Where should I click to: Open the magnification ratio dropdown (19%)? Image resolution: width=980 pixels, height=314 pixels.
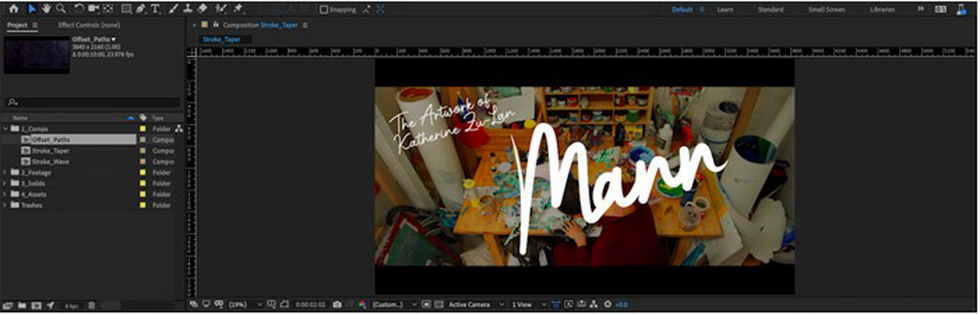coord(245,304)
